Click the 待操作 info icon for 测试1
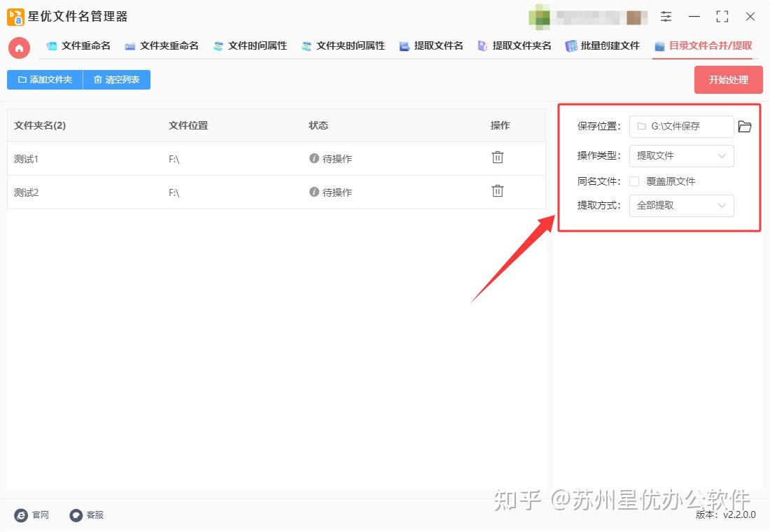The image size is (770, 532). 314,158
